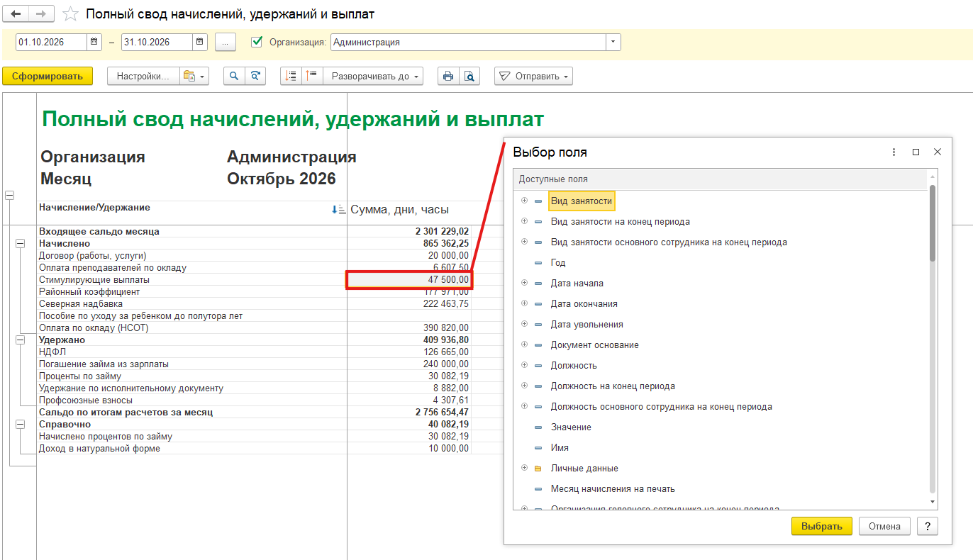Collapse the Удержано group
Screen dimensions: 973x560
click(20, 340)
